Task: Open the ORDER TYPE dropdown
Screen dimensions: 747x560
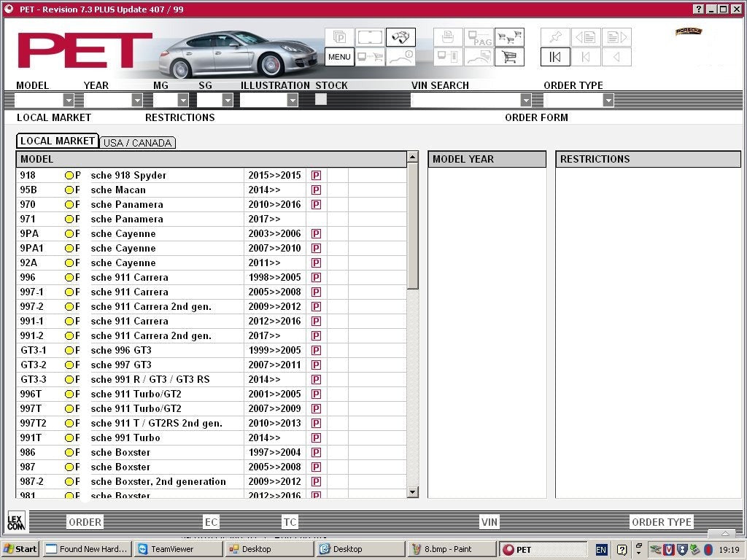Action: (608, 101)
